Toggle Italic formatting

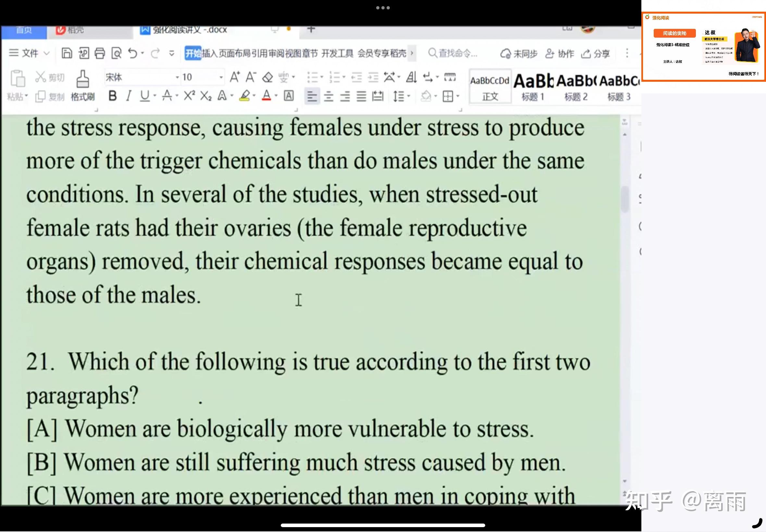129,96
